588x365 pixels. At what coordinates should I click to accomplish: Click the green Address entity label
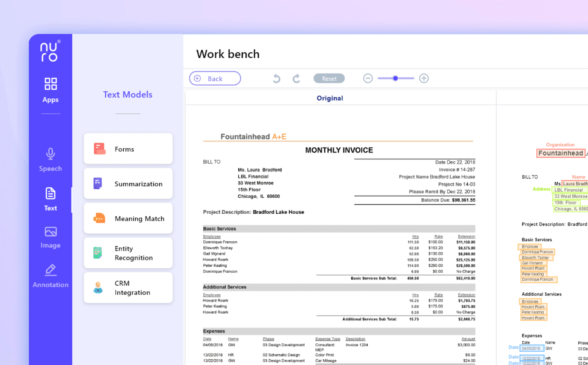[x=541, y=189]
